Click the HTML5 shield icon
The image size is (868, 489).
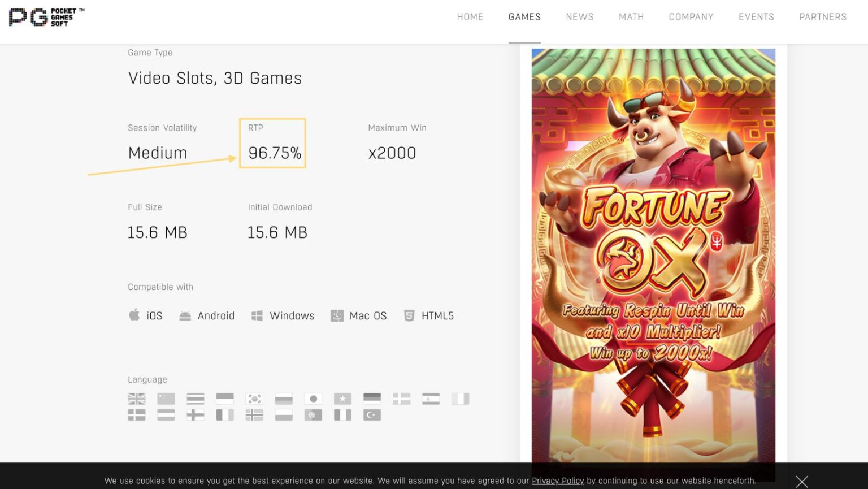[409, 315]
